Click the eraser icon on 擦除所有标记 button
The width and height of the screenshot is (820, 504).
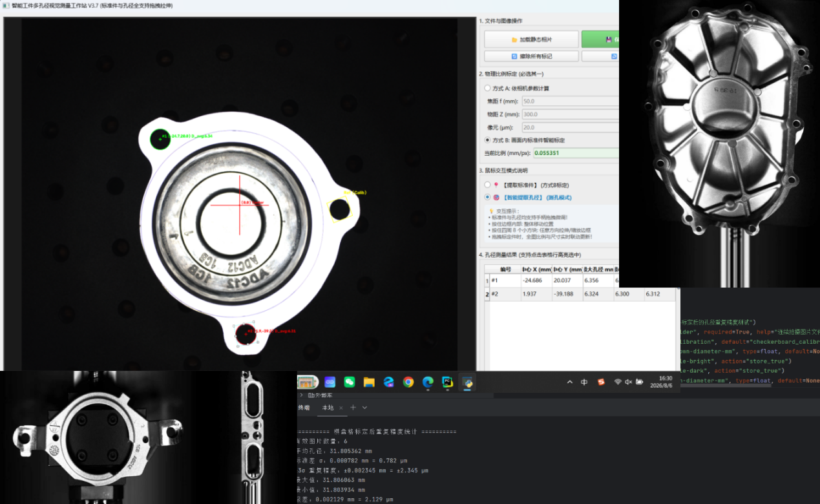point(514,56)
